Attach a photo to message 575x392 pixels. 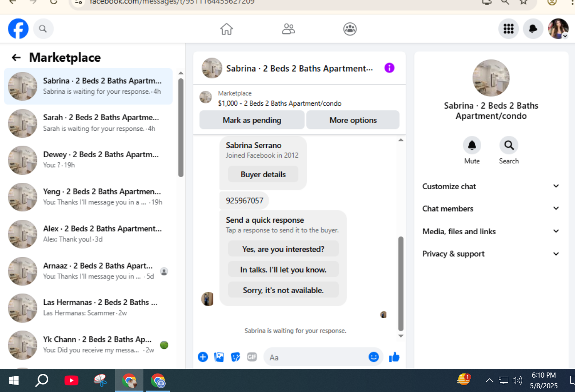(219, 357)
